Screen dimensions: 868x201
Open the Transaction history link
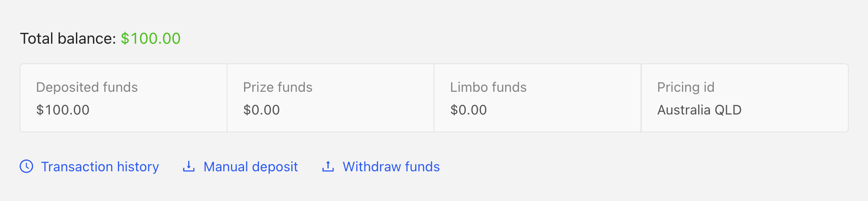click(x=100, y=166)
